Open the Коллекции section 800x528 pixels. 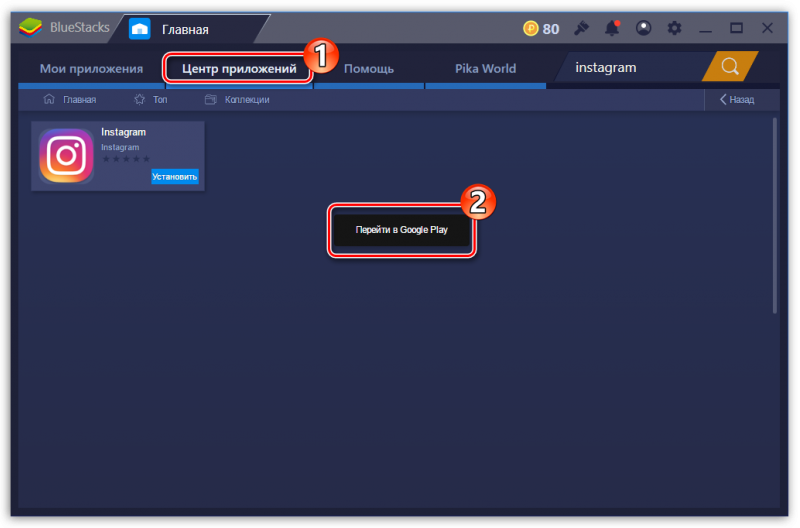[247, 100]
